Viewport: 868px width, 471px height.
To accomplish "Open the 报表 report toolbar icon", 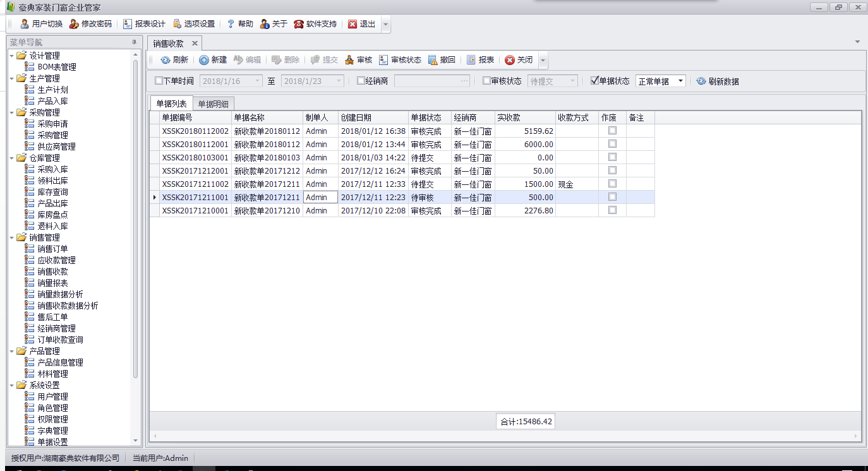I will [x=471, y=60].
